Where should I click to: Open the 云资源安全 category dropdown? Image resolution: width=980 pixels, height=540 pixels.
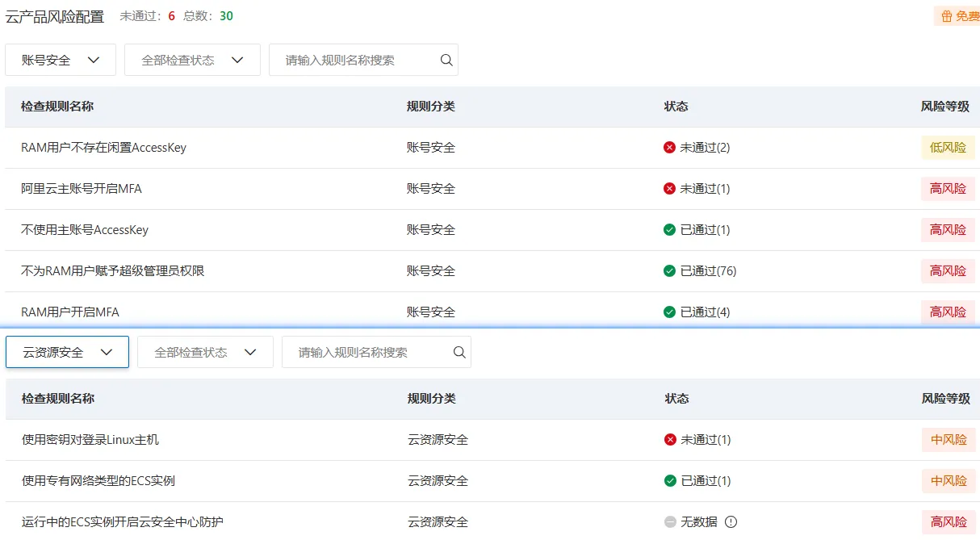[67, 352]
